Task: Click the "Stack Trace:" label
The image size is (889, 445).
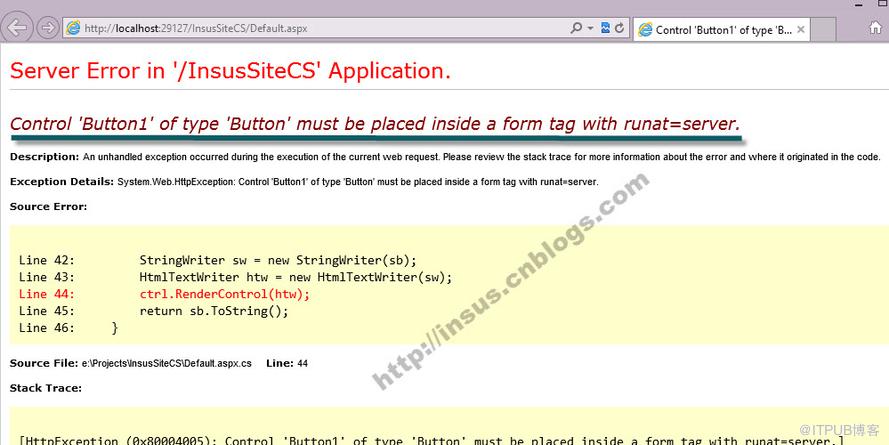Action: pyautogui.click(x=46, y=388)
